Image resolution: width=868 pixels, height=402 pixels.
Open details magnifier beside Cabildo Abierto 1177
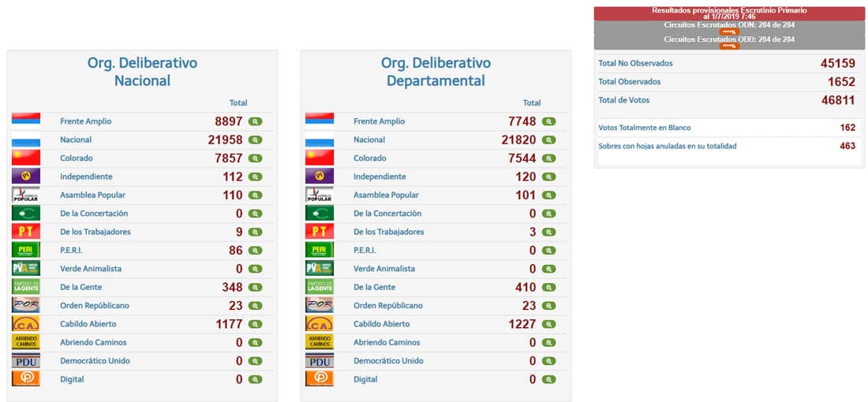tap(255, 324)
